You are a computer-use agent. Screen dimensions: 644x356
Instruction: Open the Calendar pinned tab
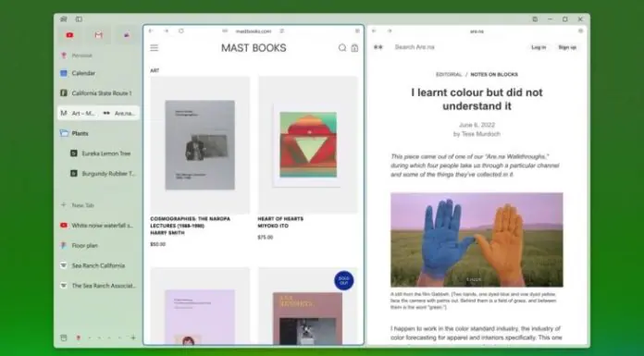click(98, 73)
